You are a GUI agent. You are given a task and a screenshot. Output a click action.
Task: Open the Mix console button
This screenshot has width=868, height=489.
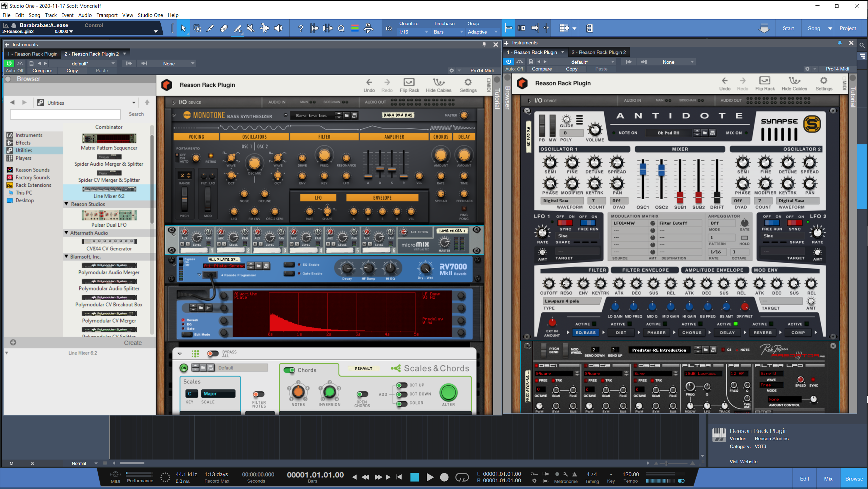[x=828, y=478]
